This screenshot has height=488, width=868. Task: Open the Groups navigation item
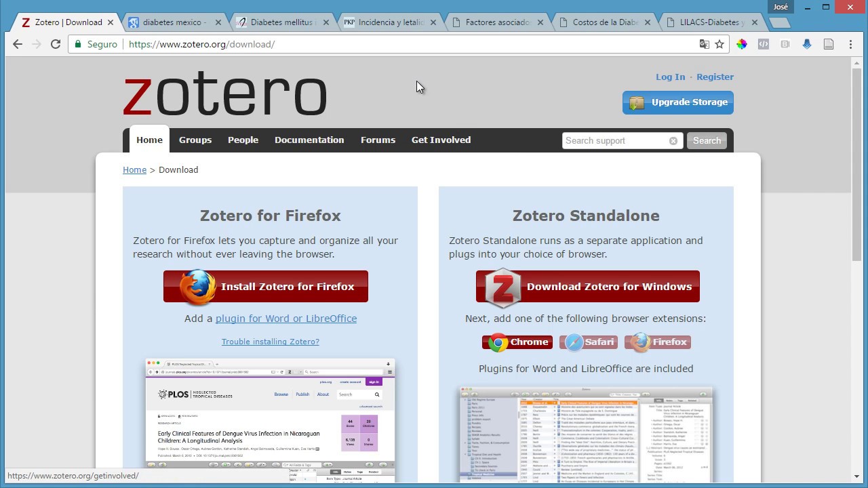coord(195,140)
